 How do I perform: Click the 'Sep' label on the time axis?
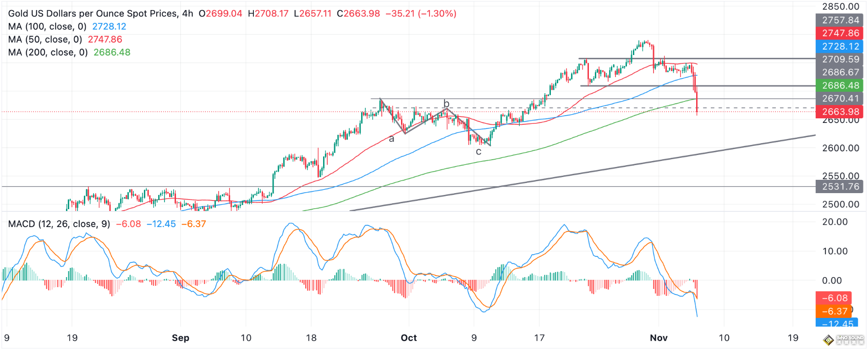click(x=180, y=338)
